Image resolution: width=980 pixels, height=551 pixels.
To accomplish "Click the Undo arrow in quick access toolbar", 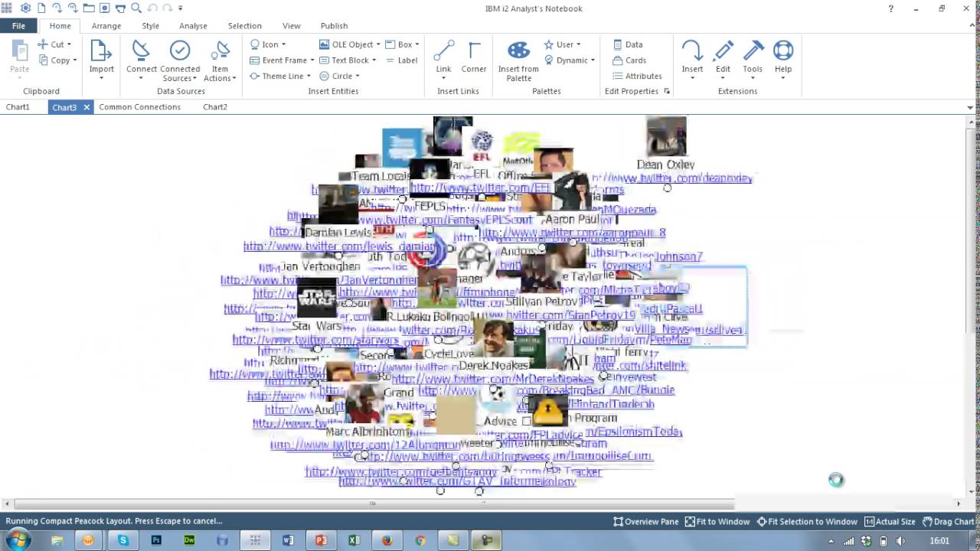I will [x=152, y=8].
